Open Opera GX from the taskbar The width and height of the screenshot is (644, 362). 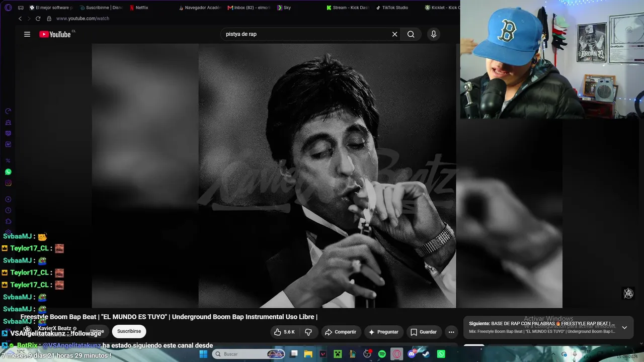[397, 354]
